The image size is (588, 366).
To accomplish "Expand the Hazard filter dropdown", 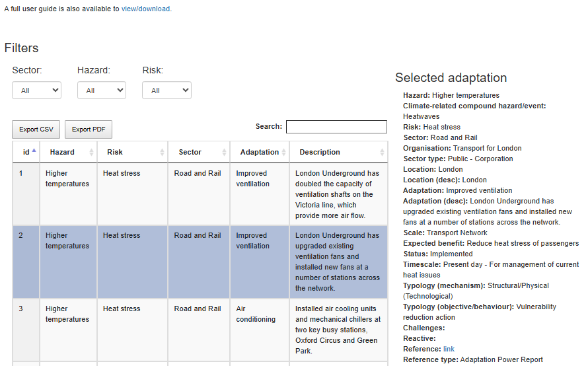I will (101, 91).
